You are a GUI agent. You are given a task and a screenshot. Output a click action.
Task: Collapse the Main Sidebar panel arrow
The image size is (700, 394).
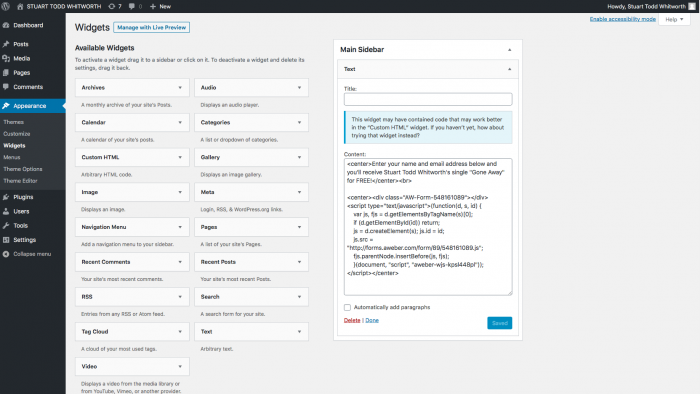(x=509, y=50)
